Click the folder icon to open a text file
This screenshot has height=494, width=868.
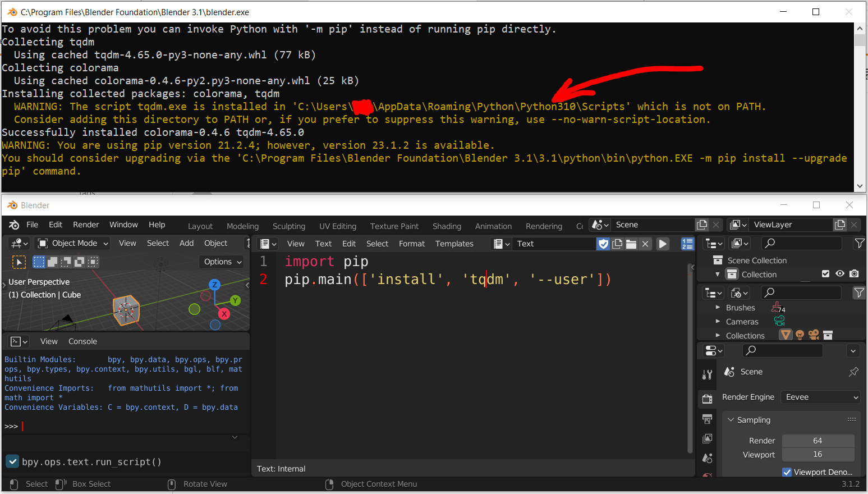point(631,244)
